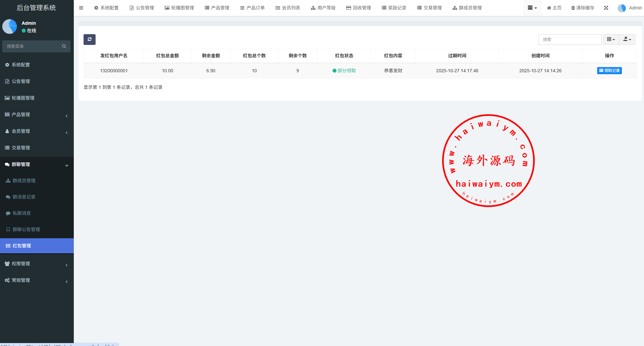Expand 产品管理 sidebar menu
Screen dimensions: 644x346
[21, 115]
